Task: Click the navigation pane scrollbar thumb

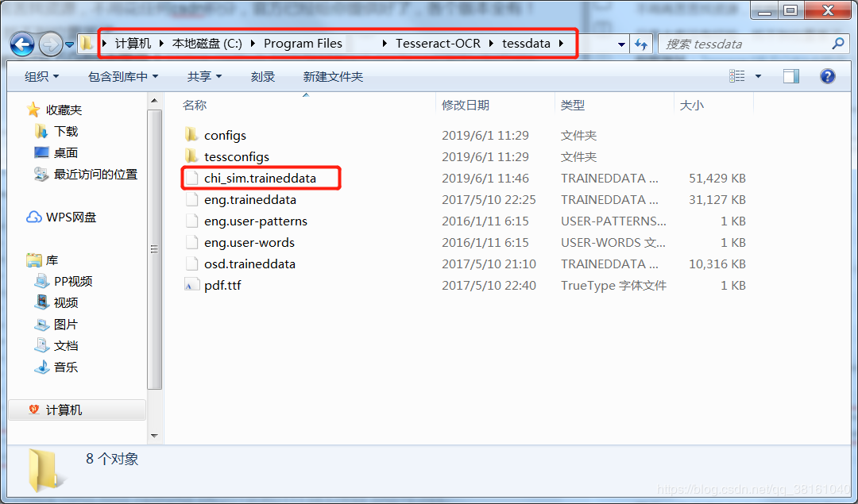Action: click(154, 249)
